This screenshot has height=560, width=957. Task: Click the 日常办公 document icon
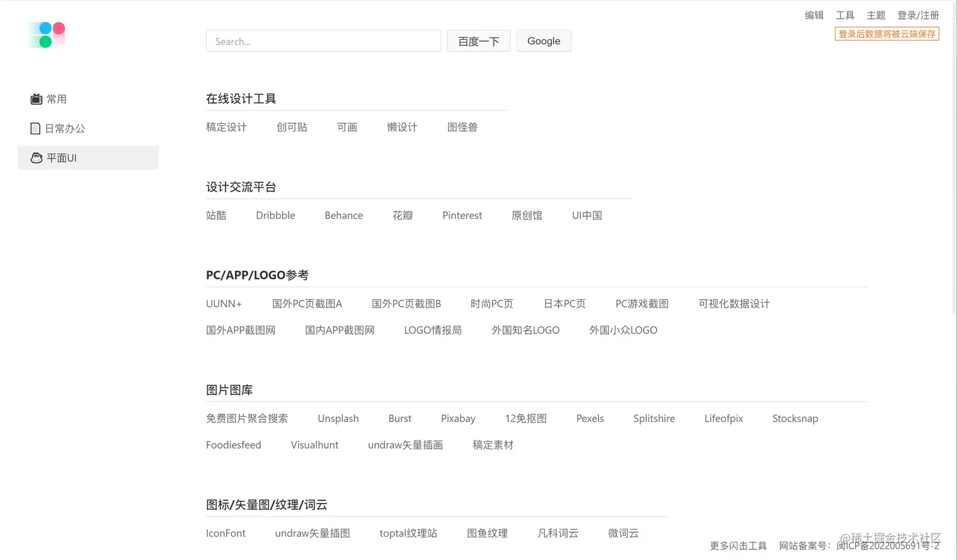click(x=35, y=128)
